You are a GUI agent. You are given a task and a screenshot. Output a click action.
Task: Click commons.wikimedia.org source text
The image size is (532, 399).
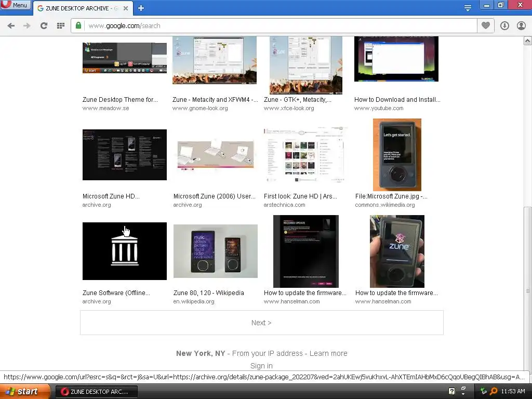385,205
